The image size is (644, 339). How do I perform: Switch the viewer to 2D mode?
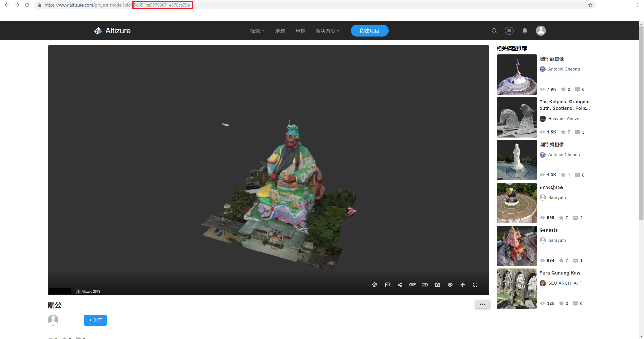click(425, 285)
